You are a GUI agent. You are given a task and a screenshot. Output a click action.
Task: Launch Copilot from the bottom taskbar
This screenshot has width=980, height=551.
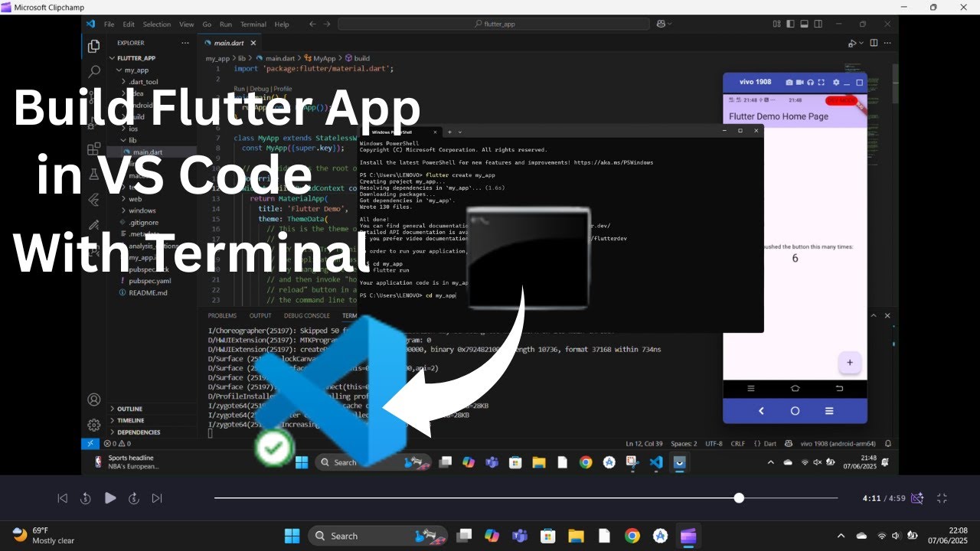click(x=492, y=536)
